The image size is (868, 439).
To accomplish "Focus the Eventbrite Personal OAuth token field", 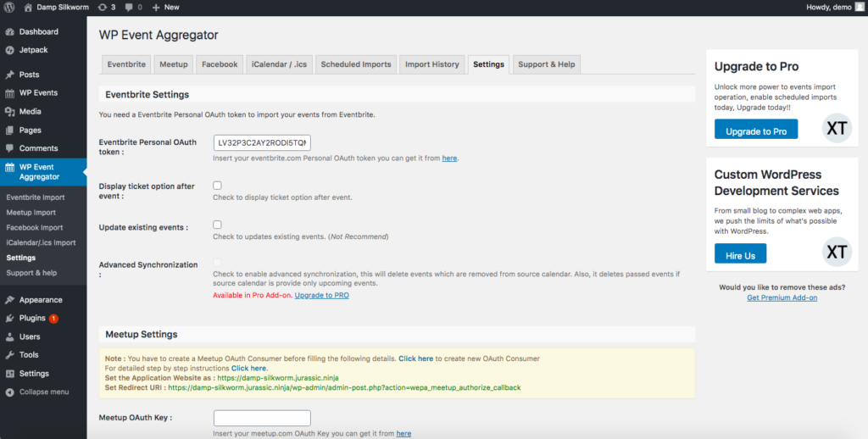I will click(262, 143).
